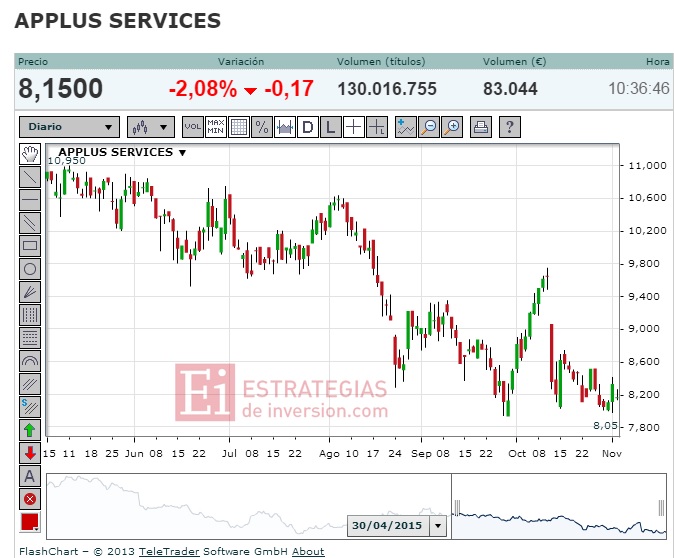Click the 10,950 high price label
Screen dimensions: 674x558
67,161
